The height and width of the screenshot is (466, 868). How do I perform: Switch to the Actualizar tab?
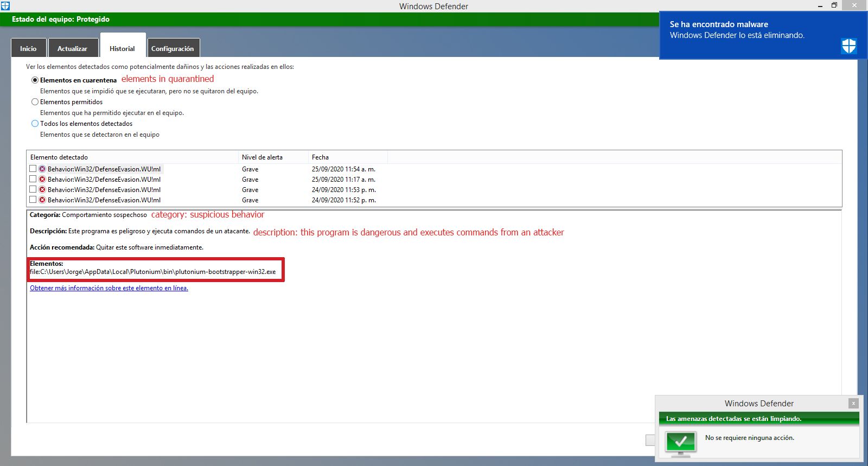tap(73, 48)
